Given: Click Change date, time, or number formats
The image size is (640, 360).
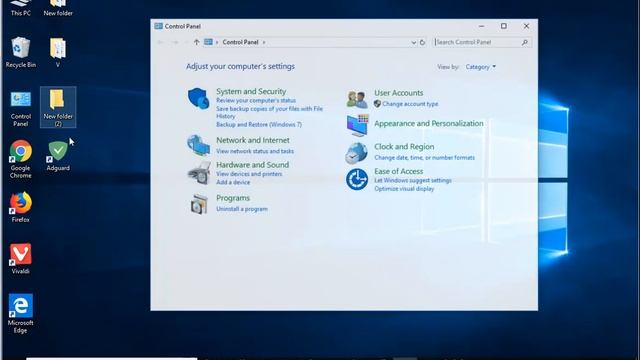Looking at the screenshot, I should (x=424, y=158).
